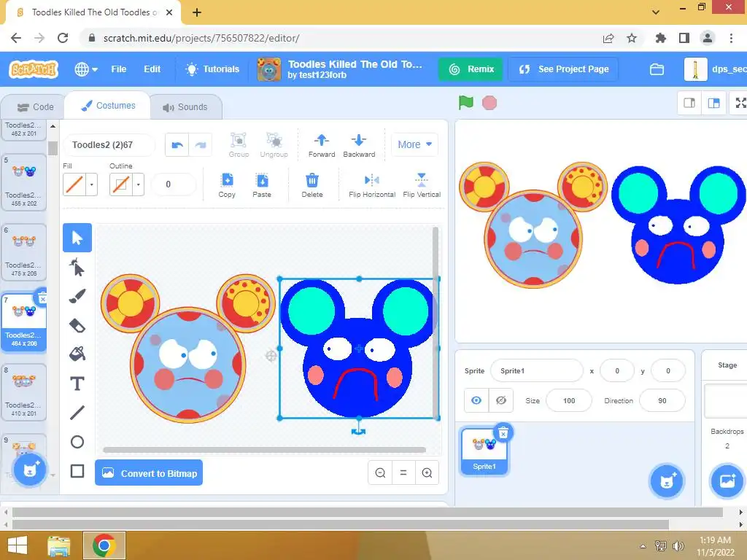
Task: Open File Explorer from taskbar
Action: click(x=59, y=545)
